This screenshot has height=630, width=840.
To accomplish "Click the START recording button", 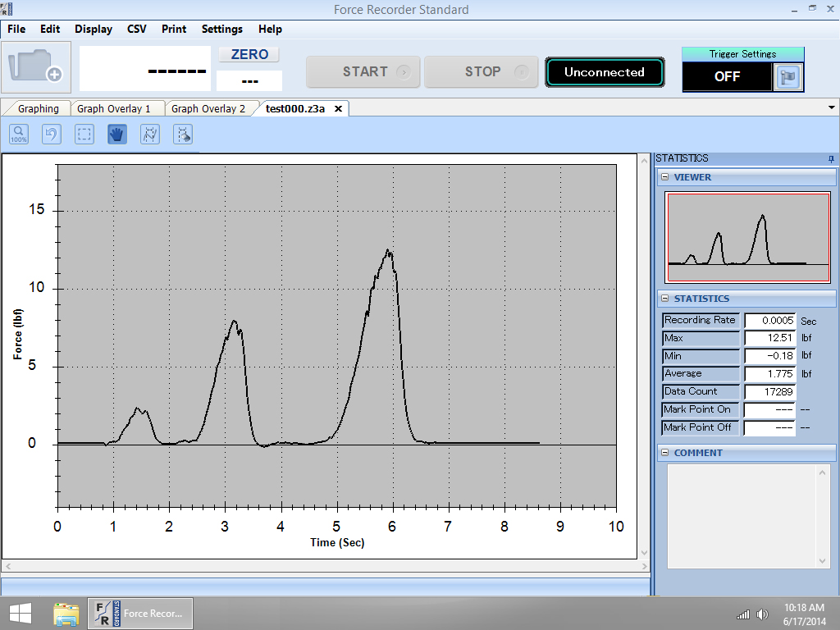I will 363,72.
